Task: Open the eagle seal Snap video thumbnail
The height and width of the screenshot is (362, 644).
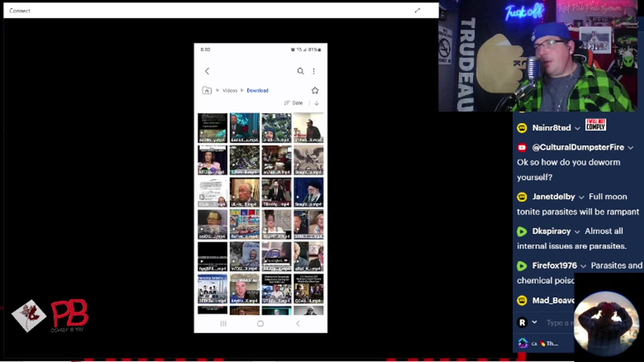Action: click(x=308, y=160)
